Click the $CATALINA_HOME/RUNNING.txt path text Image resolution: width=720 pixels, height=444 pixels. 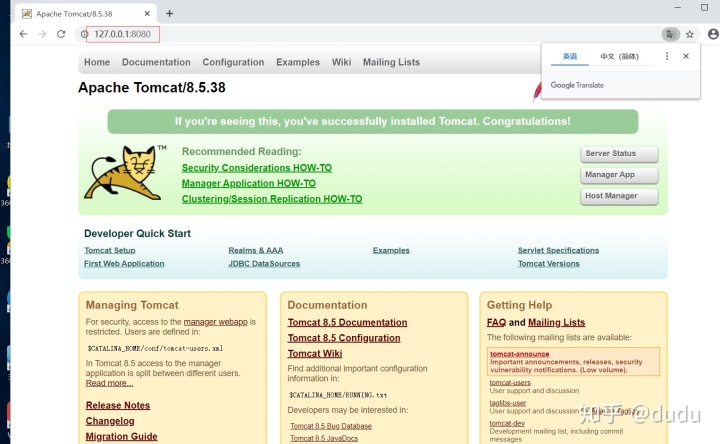click(338, 395)
